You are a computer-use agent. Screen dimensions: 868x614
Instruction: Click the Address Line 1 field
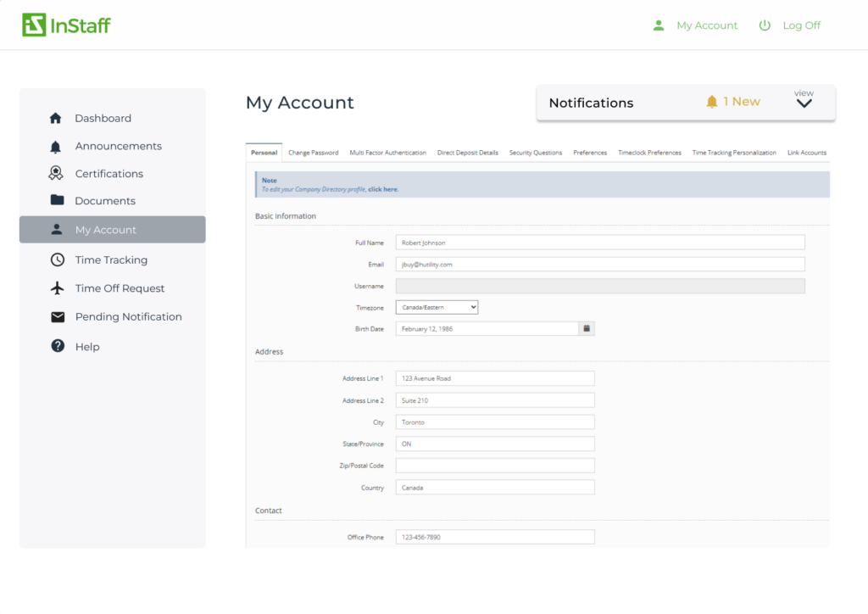tap(495, 378)
